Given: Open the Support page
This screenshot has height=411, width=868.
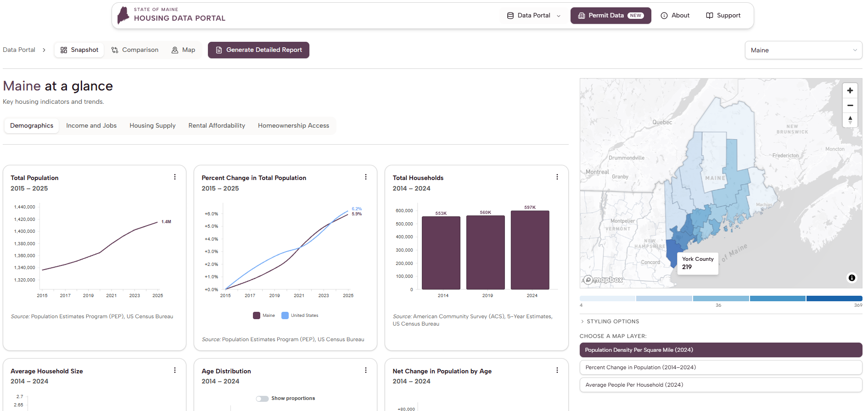Looking at the screenshot, I should point(723,16).
